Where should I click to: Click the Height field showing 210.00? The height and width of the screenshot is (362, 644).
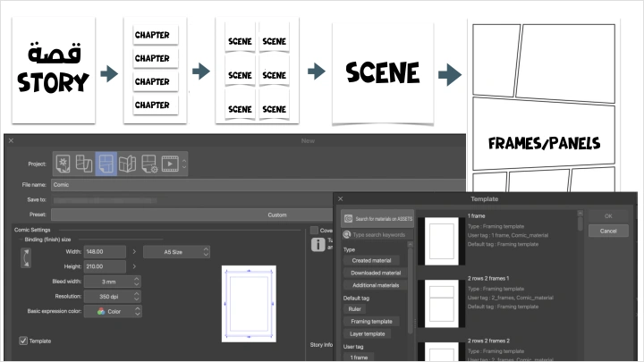point(105,266)
